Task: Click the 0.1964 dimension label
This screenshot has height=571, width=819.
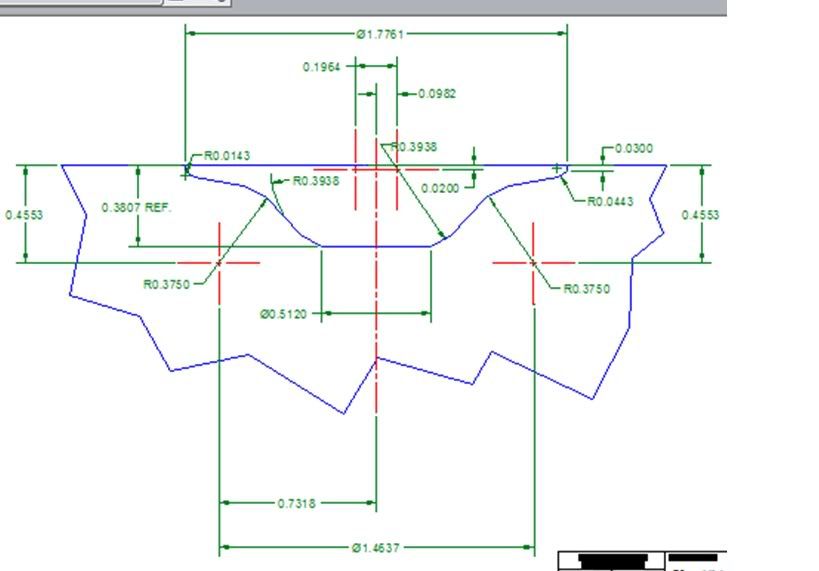Action: point(321,67)
